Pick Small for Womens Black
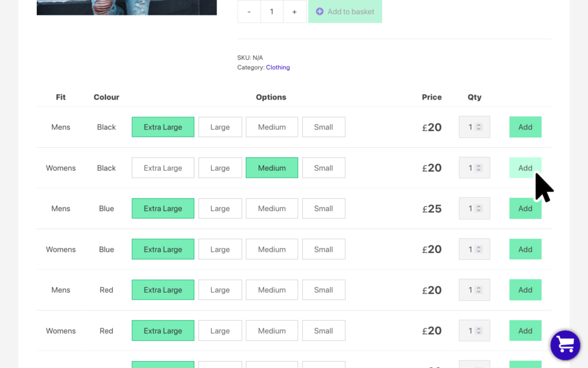Screen dimensions: 588x368 point(324,168)
